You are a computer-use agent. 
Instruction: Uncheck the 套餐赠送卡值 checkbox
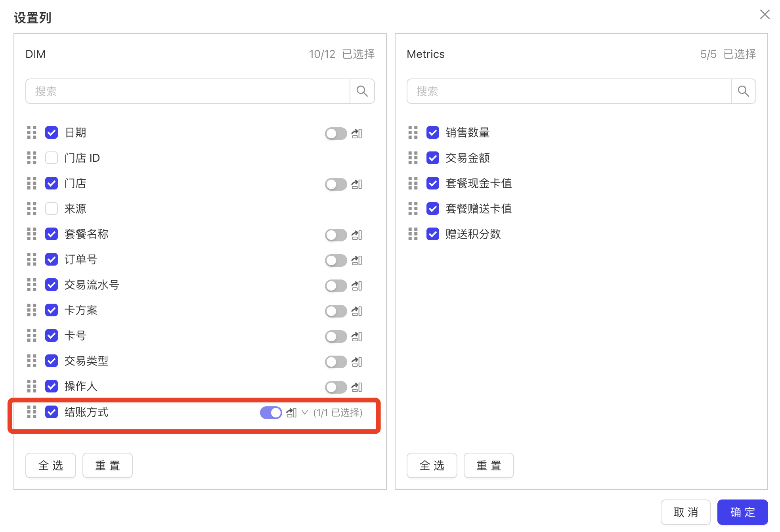point(433,209)
